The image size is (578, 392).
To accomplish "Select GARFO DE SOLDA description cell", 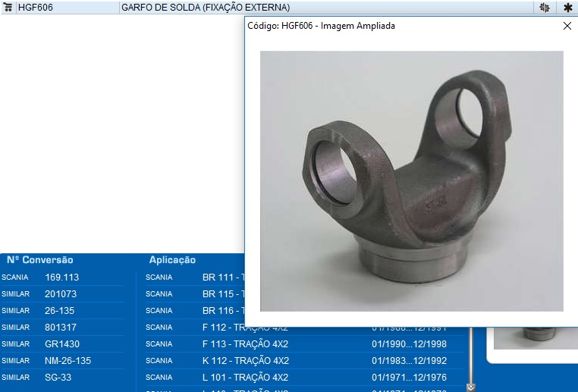I will pos(205,8).
